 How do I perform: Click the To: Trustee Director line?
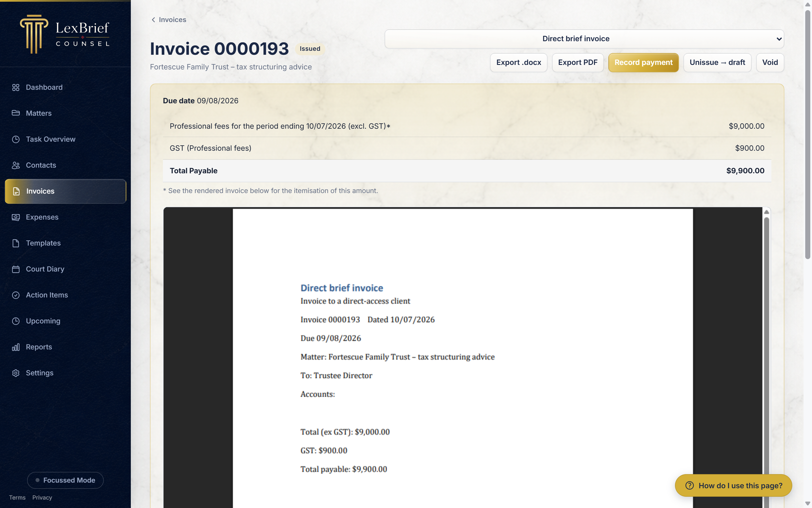[x=336, y=375]
